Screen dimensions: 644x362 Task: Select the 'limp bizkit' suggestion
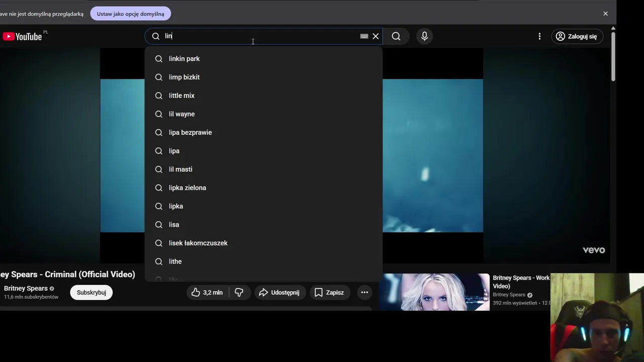point(264,77)
